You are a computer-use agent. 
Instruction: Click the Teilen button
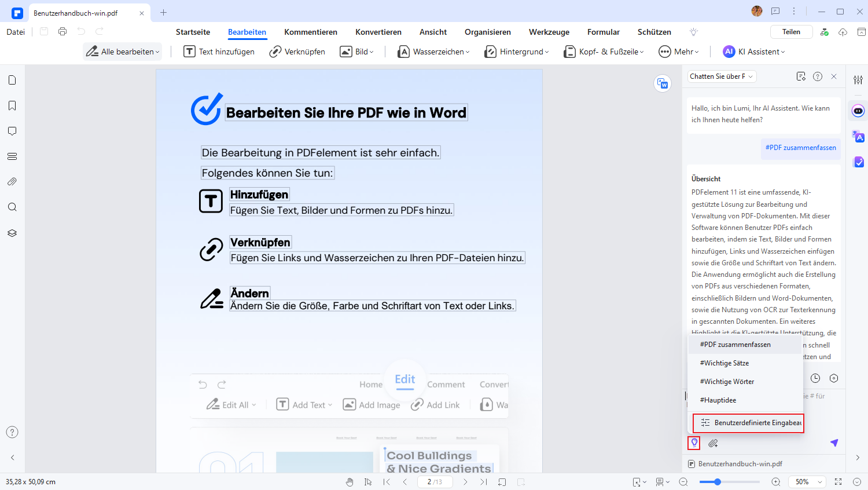point(791,32)
